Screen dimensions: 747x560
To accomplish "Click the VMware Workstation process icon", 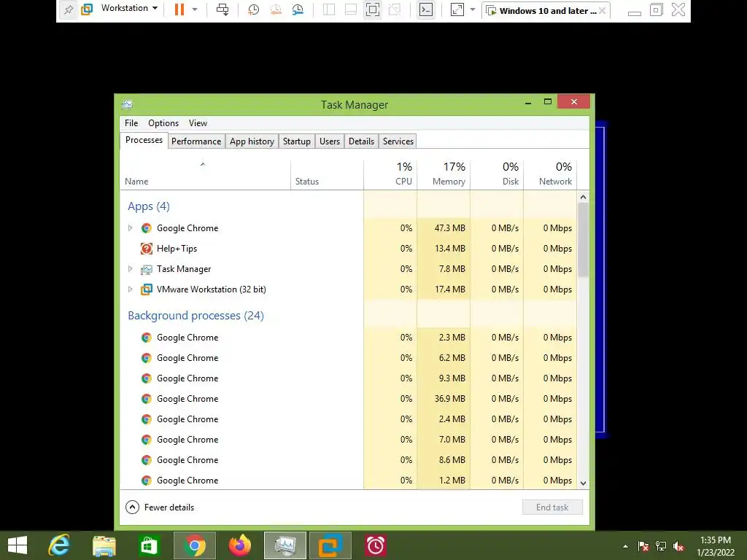I will [146, 289].
